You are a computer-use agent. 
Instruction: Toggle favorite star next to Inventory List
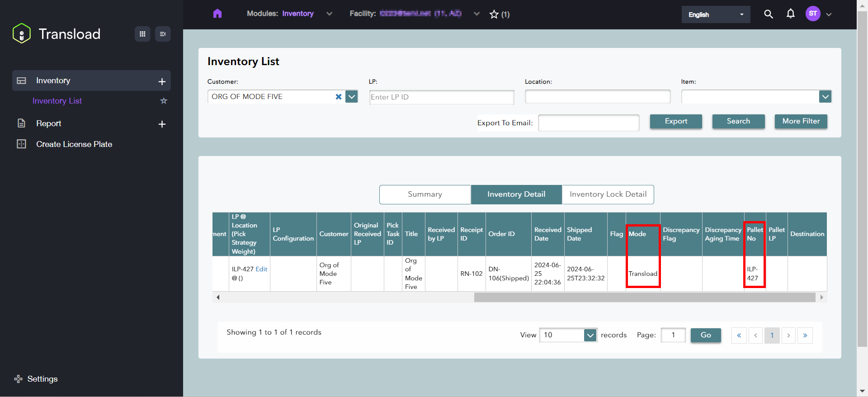[x=164, y=101]
